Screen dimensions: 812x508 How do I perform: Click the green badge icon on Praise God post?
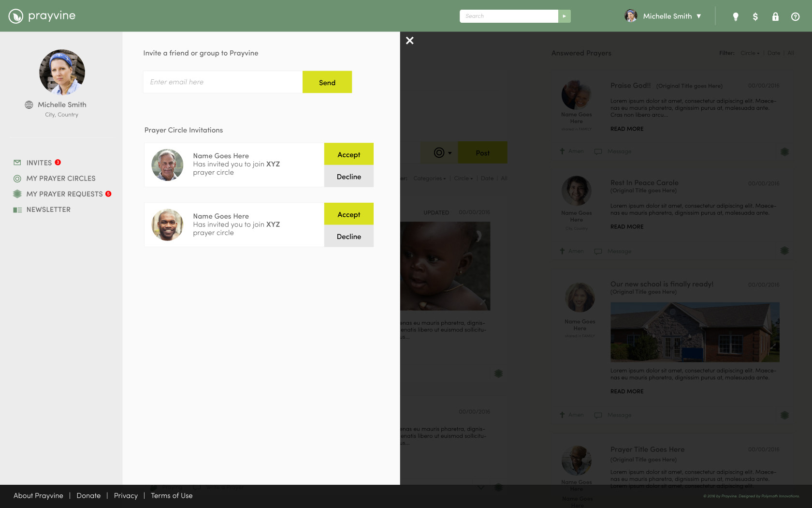tap(784, 151)
